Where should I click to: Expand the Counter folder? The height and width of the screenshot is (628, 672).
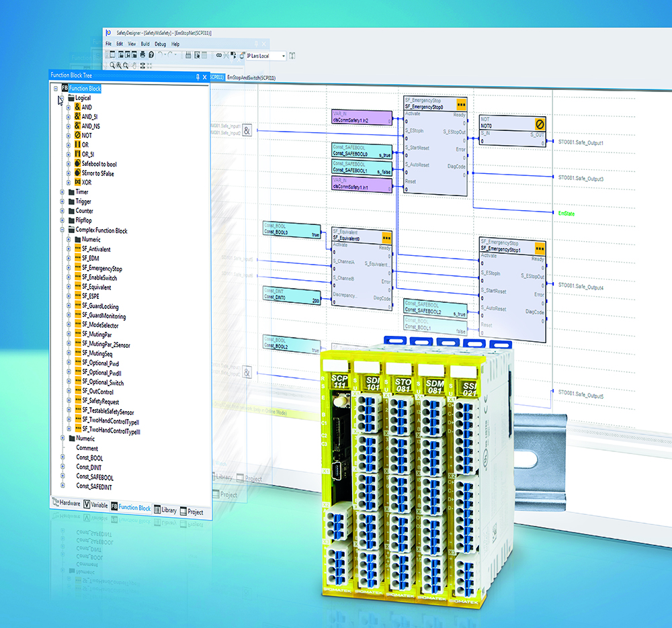point(62,211)
